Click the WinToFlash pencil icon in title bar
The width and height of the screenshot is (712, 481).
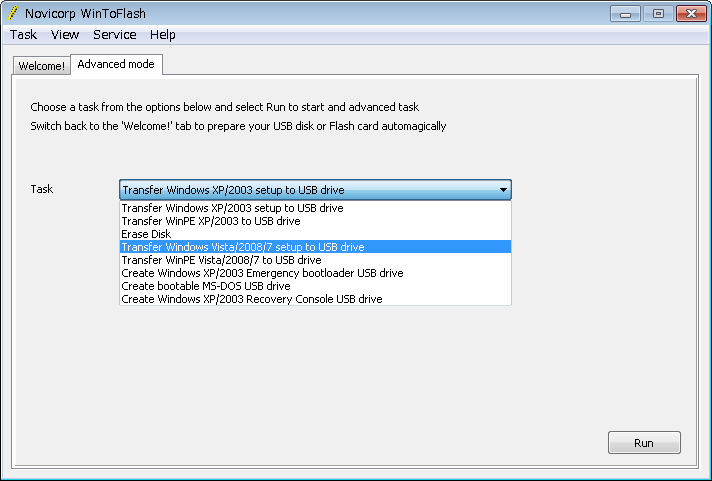[x=13, y=13]
